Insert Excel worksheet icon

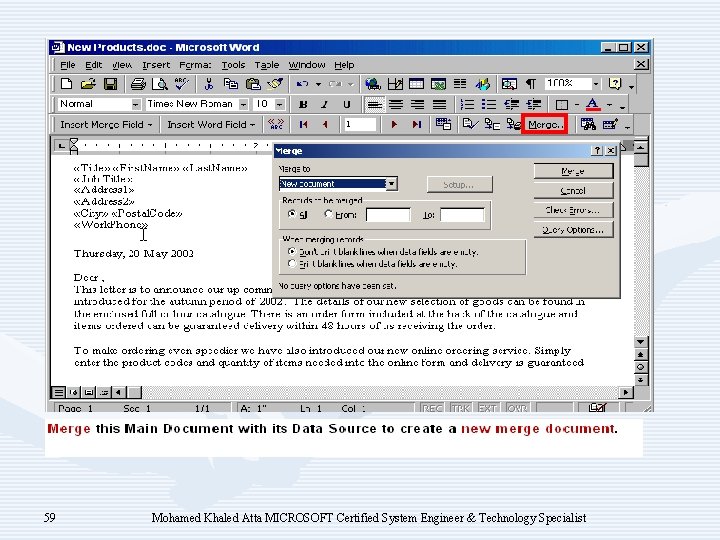click(439, 84)
